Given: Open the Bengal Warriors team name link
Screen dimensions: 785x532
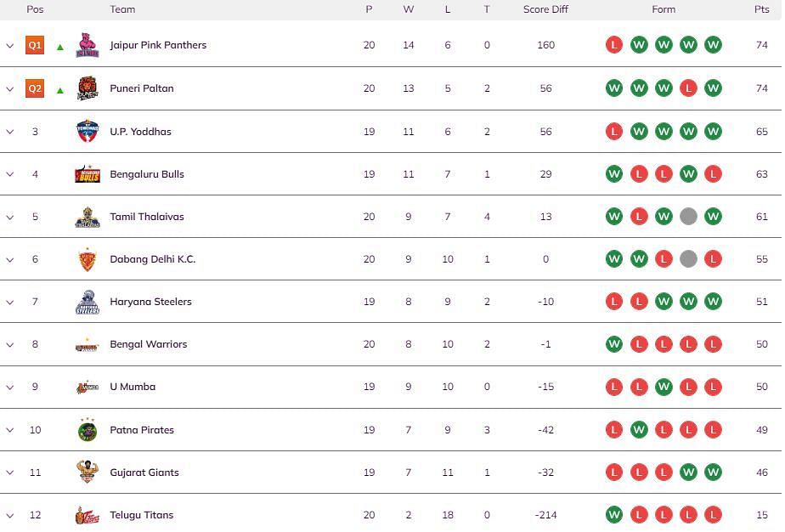Looking at the screenshot, I should click(148, 344).
